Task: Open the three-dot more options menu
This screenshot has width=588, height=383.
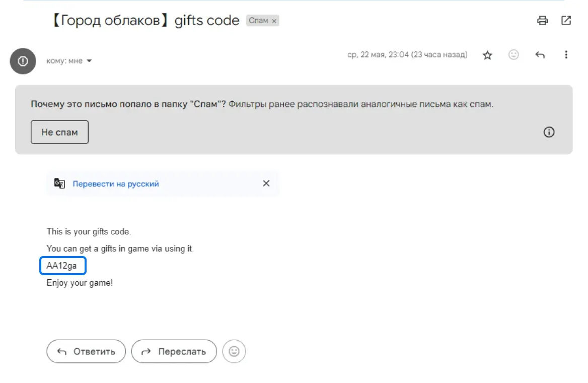Action: tap(566, 54)
